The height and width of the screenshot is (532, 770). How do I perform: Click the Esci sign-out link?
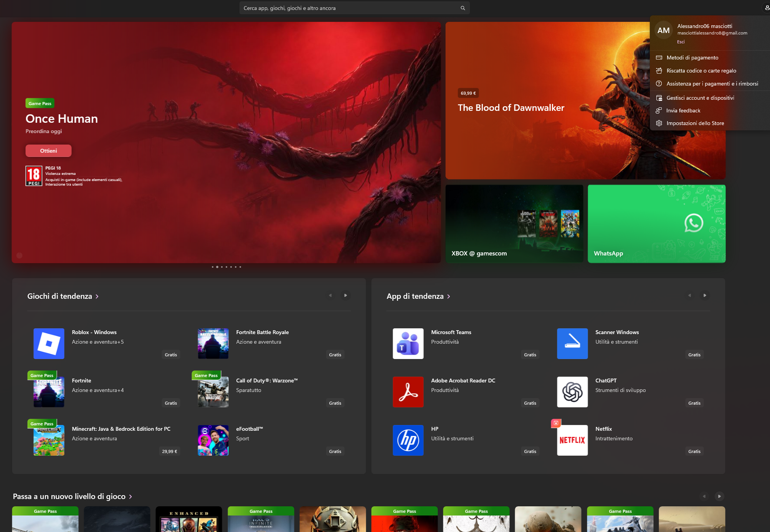(681, 42)
